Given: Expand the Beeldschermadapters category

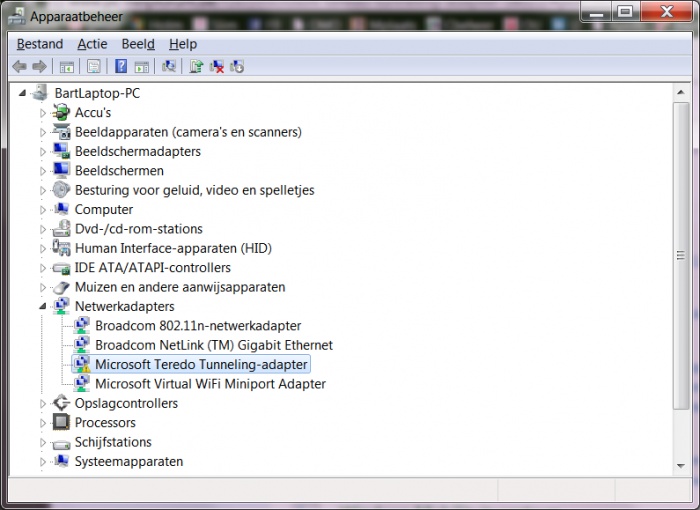Looking at the screenshot, I should [x=42, y=151].
